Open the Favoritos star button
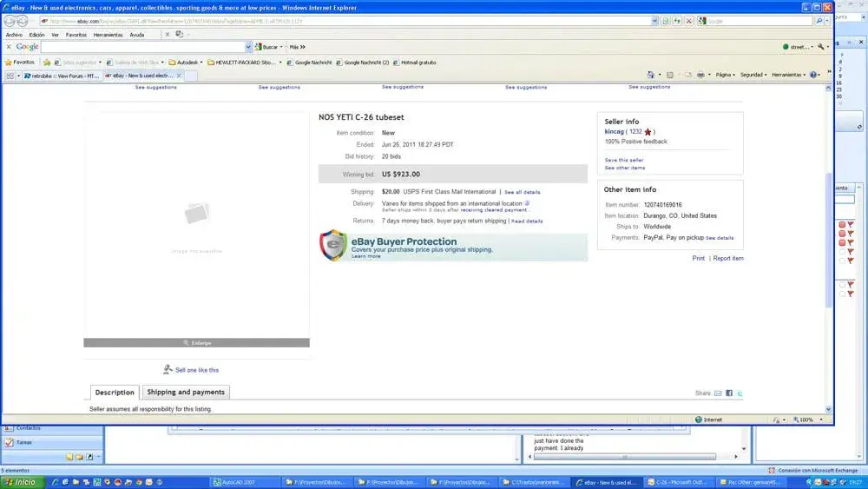 click(20, 63)
